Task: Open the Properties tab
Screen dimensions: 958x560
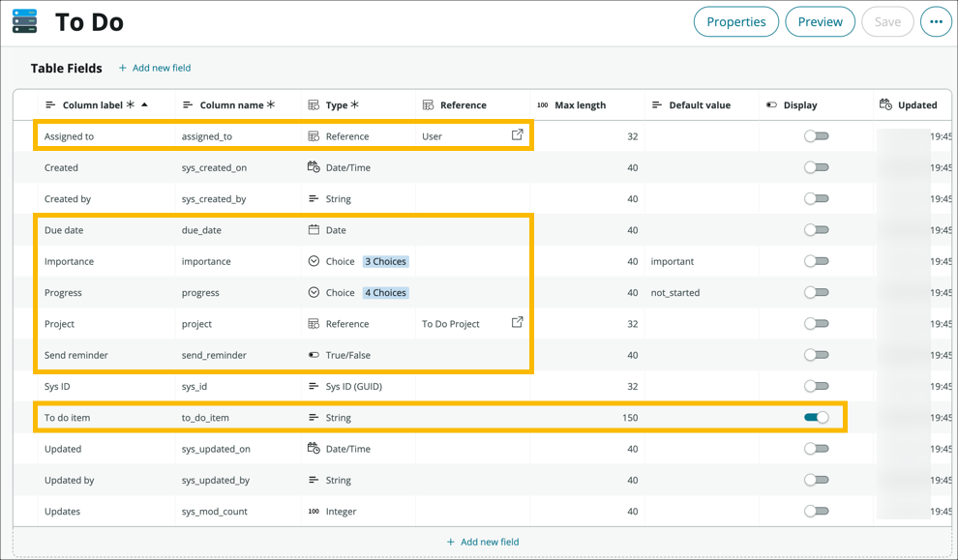Action: pos(735,20)
